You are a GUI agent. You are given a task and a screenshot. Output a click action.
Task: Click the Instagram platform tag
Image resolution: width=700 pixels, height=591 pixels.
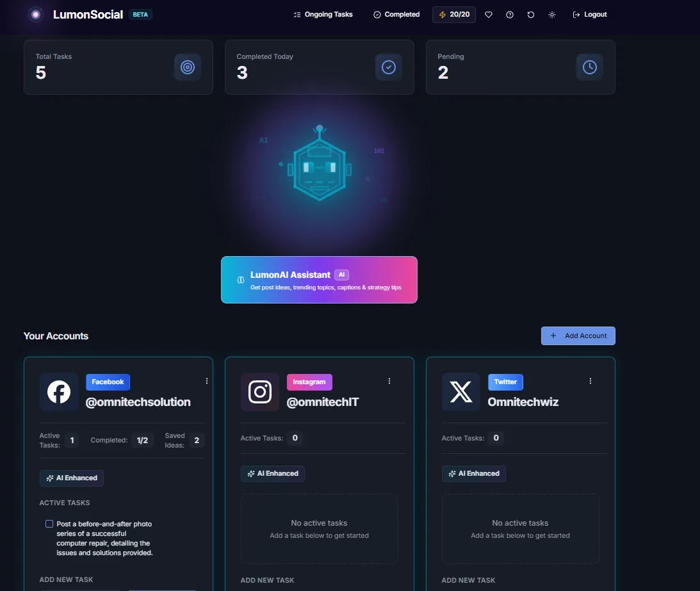(x=309, y=382)
